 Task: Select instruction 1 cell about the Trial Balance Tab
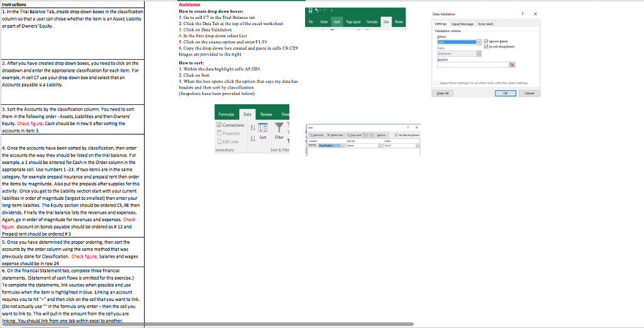(72, 34)
